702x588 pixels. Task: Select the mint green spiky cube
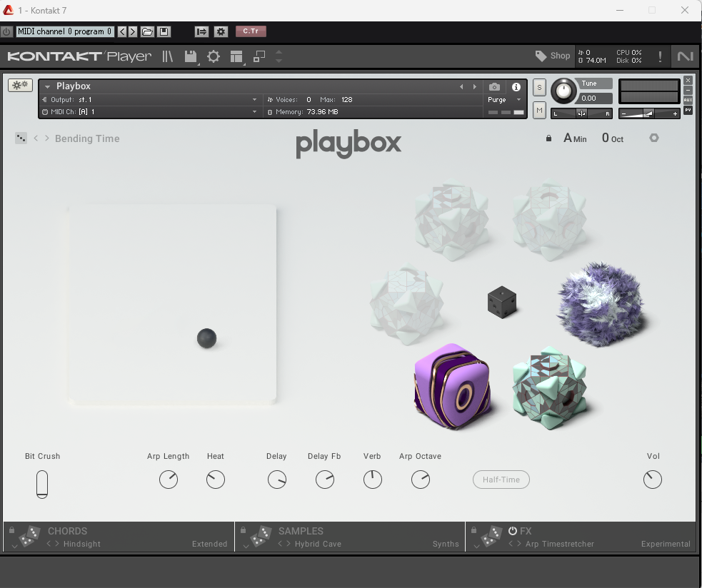[x=549, y=387]
